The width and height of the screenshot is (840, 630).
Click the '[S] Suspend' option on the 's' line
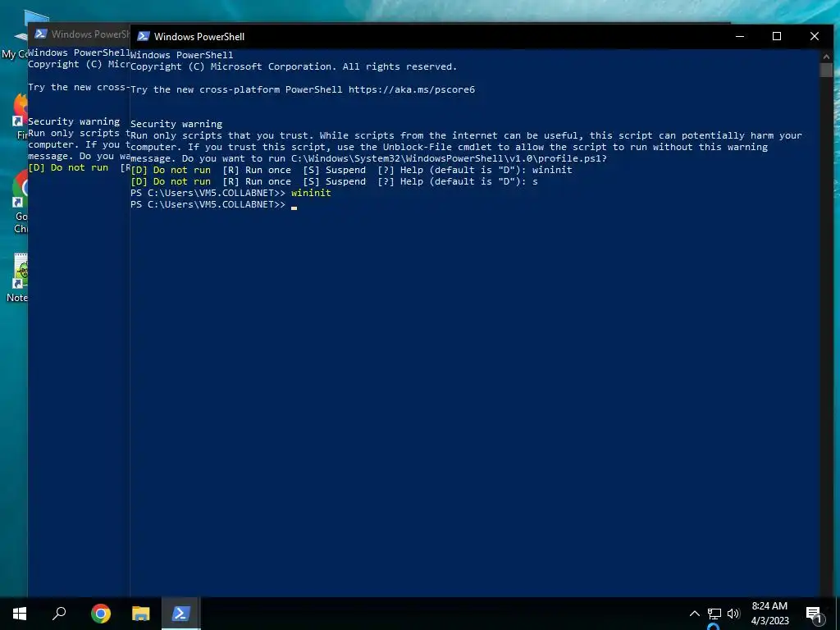click(x=335, y=181)
